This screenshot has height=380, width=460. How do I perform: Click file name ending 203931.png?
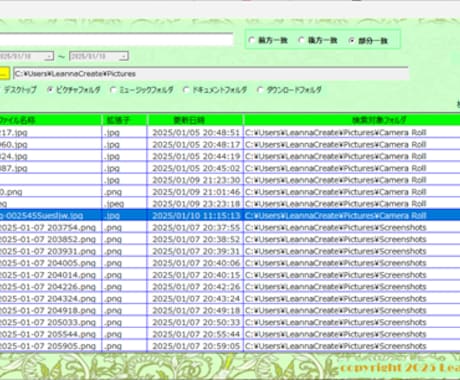pos(48,251)
